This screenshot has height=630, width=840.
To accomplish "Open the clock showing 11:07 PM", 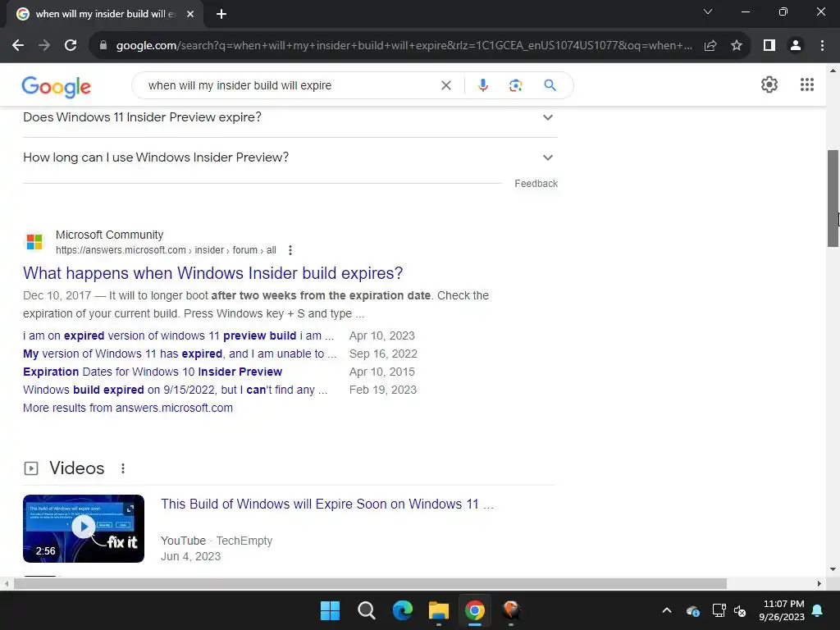I will tap(782, 610).
